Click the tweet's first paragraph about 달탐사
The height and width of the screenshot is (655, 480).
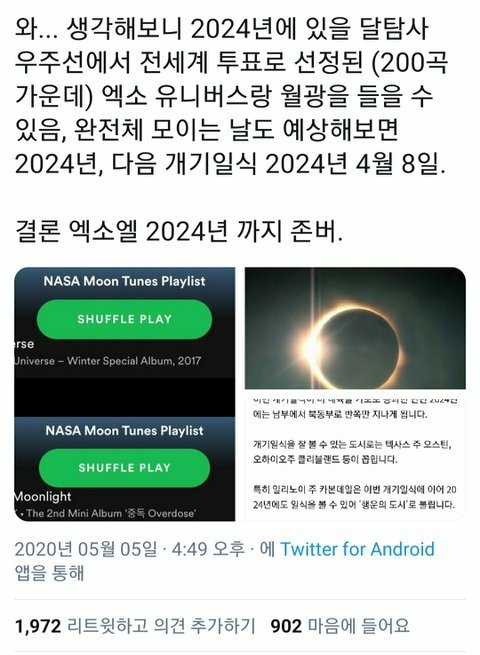pos(231,96)
